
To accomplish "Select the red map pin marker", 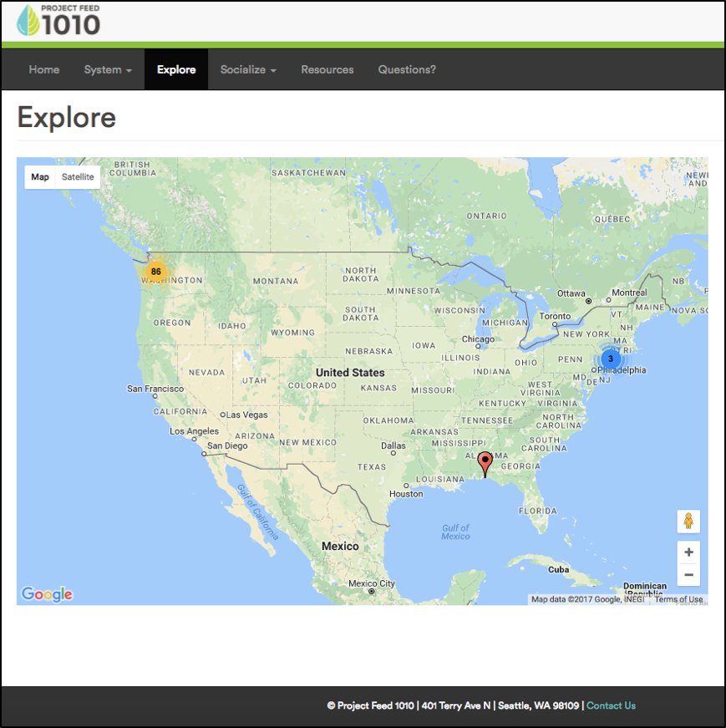I will 485,464.
